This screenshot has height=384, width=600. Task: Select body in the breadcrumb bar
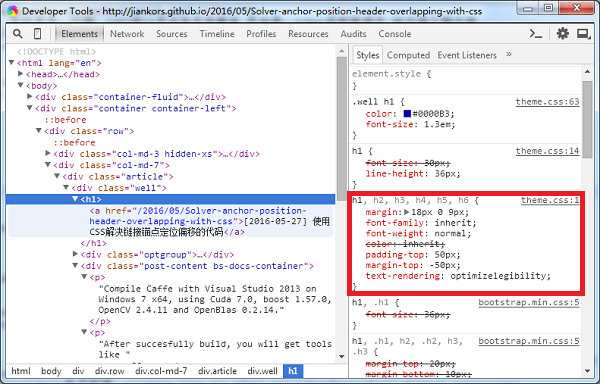point(51,371)
